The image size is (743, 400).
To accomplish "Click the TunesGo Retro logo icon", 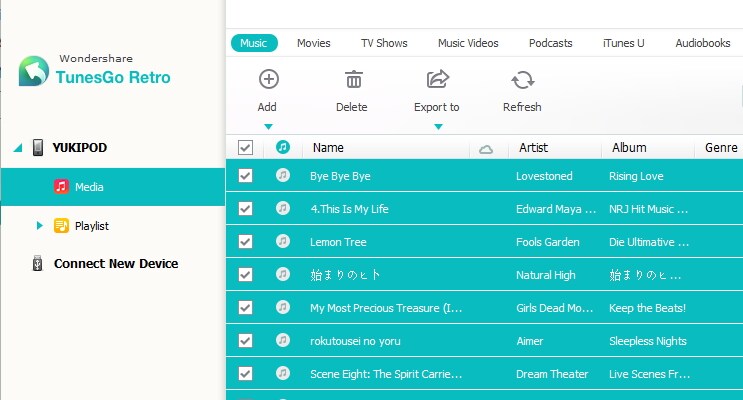I will pyautogui.click(x=34, y=71).
